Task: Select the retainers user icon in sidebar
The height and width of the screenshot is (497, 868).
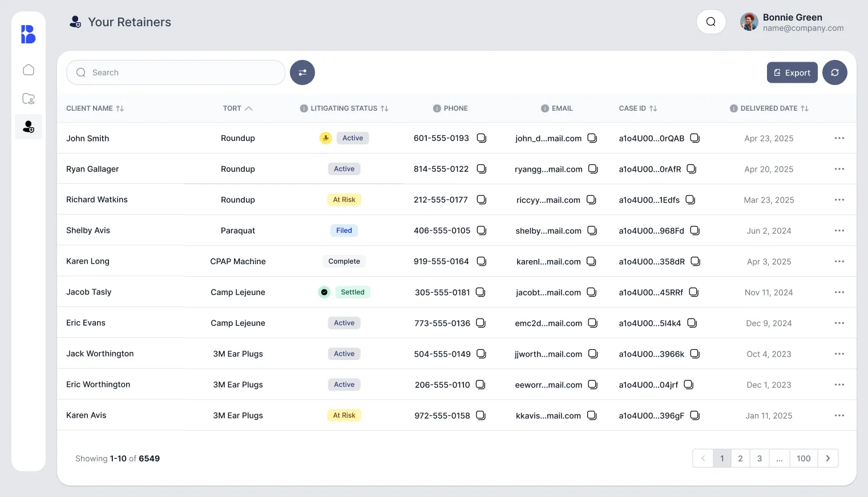Action: [29, 127]
